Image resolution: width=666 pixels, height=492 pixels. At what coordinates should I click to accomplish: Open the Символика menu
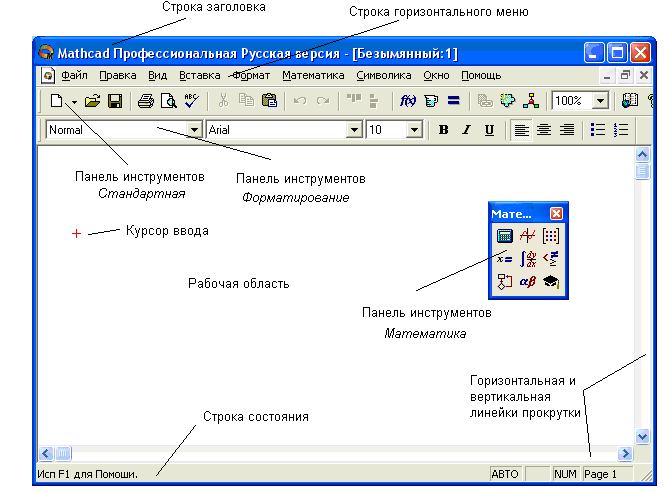[384, 76]
